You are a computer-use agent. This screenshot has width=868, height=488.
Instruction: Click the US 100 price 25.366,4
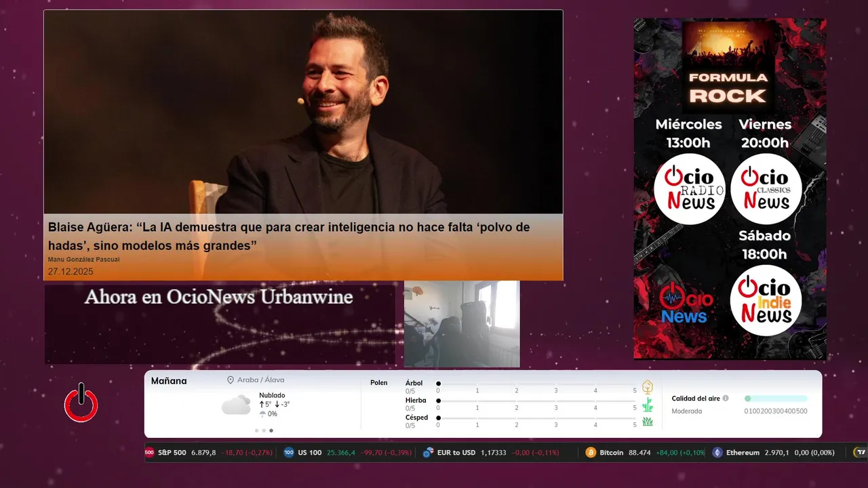point(341,453)
